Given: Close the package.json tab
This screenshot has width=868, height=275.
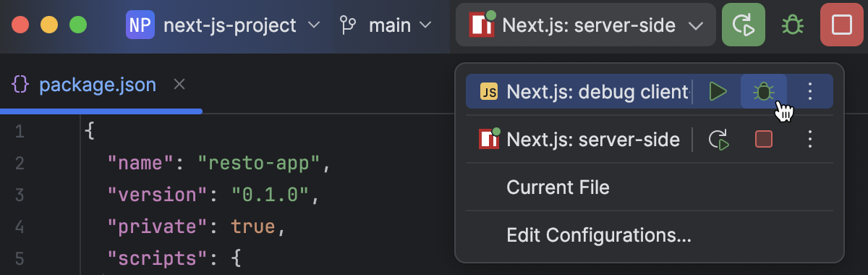Looking at the screenshot, I should [x=180, y=85].
